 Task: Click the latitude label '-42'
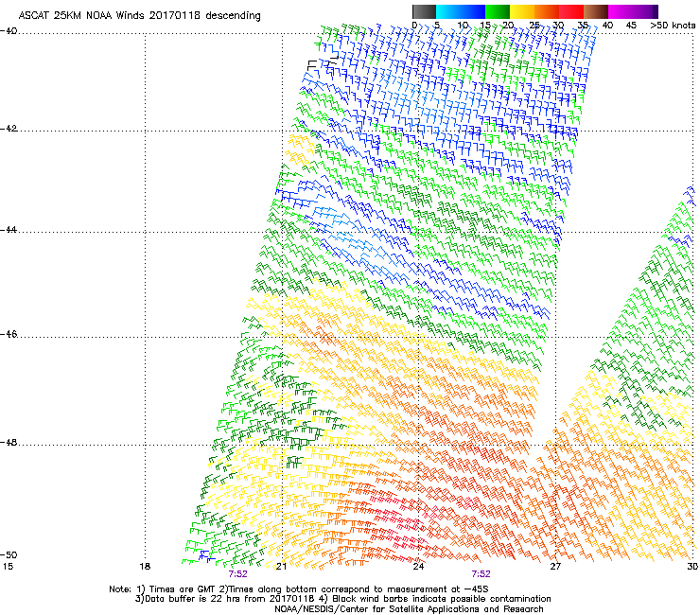[x=9, y=129]
